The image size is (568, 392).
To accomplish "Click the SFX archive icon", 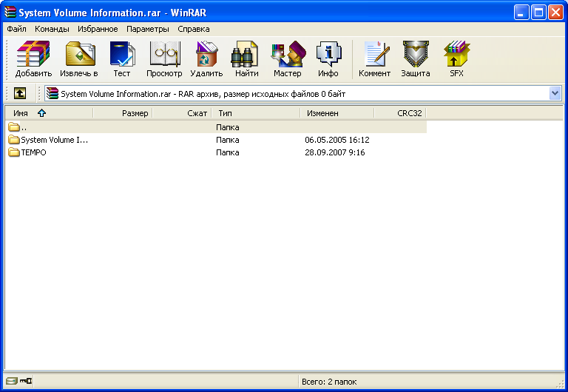I will click(x=456, y=54).
